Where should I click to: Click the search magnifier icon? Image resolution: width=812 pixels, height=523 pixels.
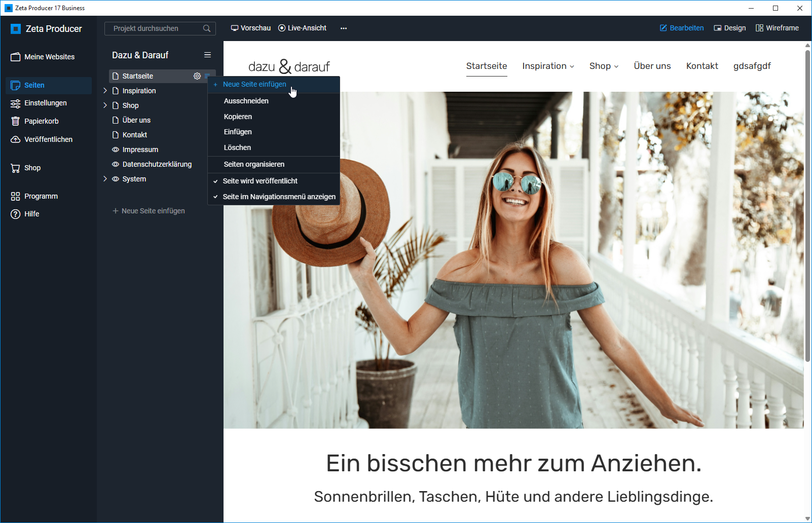coord(207,28)
